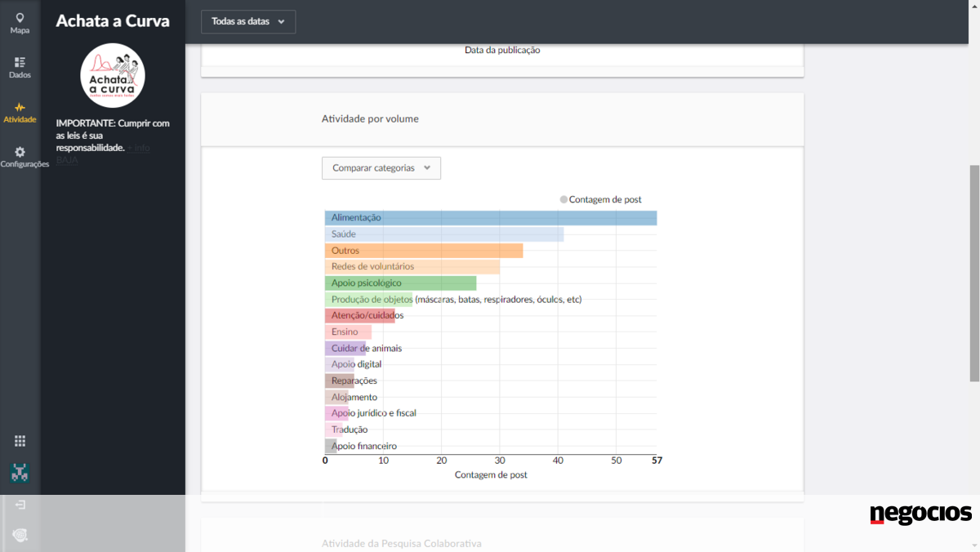Click the Achata a Curva logo
This screenshot has width=980, height=552.
(113, 76)
